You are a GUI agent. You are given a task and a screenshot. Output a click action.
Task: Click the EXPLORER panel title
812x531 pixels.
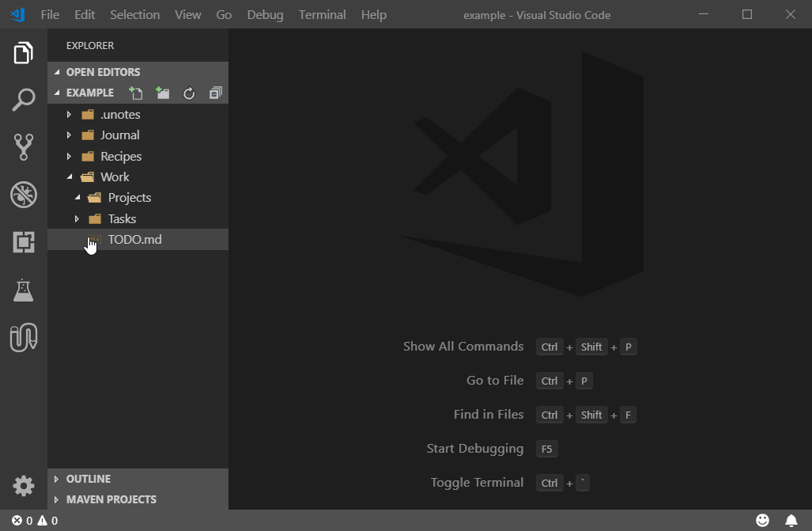[90, 46]
